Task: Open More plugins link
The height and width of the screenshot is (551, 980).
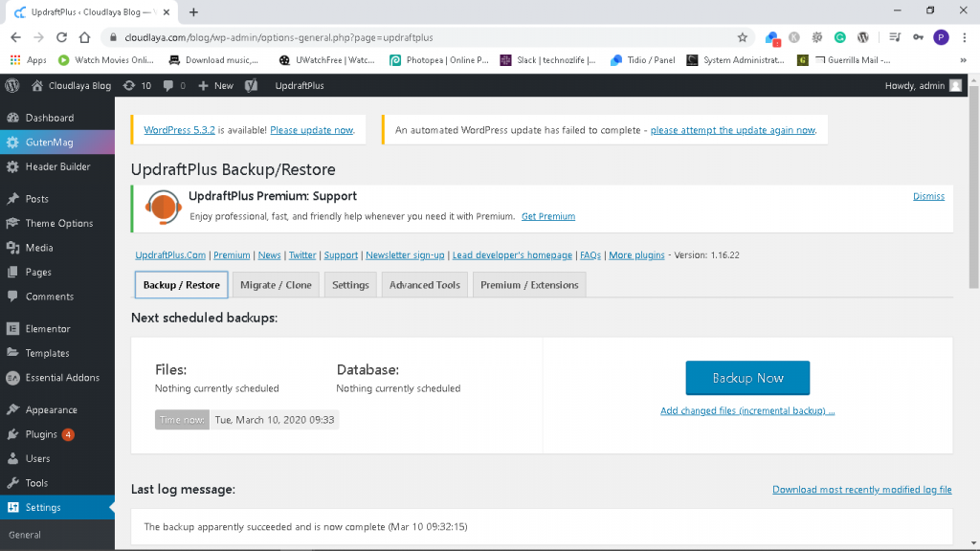Action: [636, 254]
